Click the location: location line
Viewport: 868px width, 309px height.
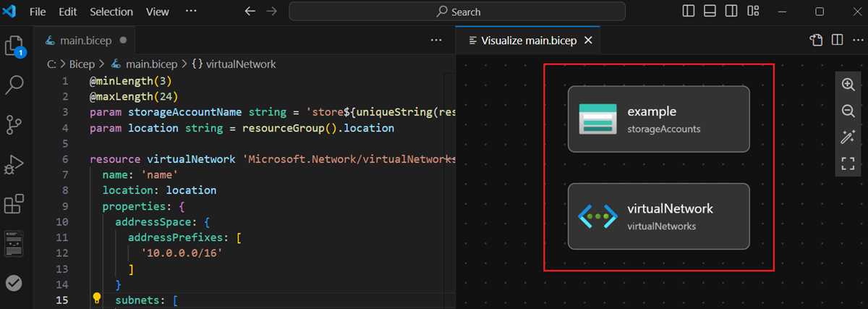[159, 190]
